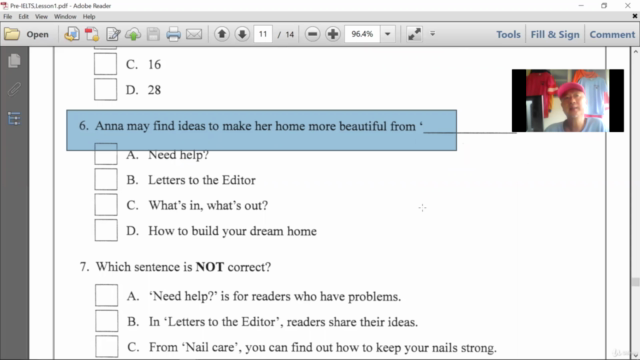The height and width of the screenshot is (360, 640).
Task: Go to next page arrow
Action: 242,34
